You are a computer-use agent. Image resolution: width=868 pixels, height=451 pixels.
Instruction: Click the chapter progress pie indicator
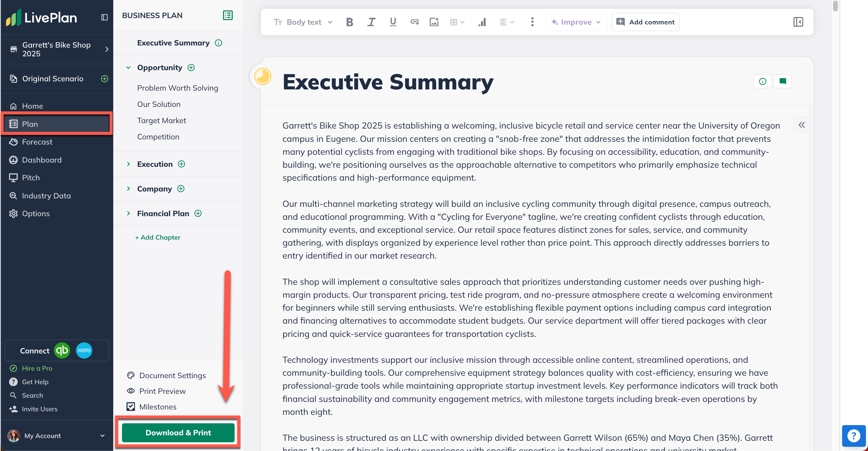(x=263, y=76)
